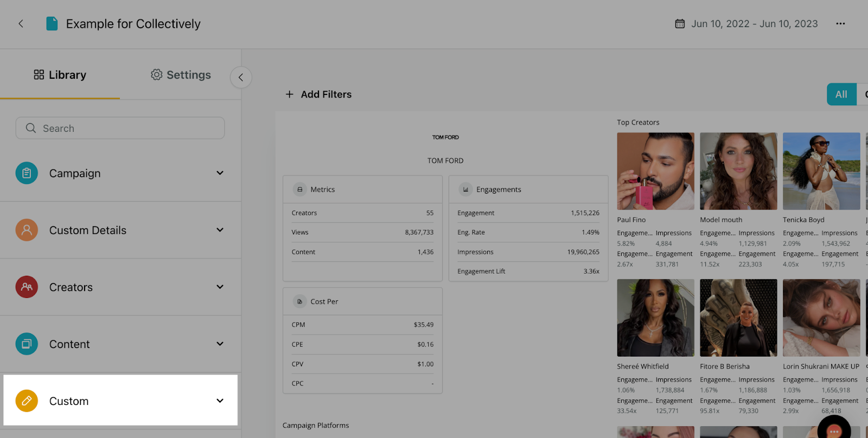Open Model mouth creator photo

point(738,171)
